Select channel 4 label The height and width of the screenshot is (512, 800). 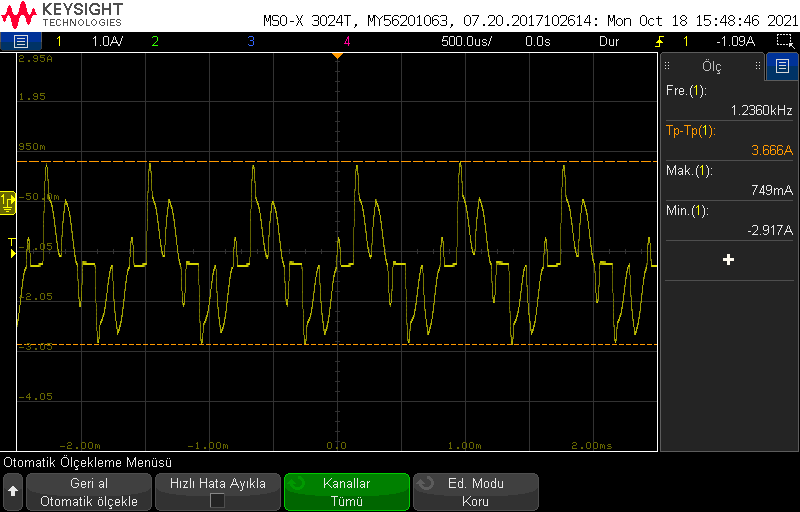click(347, 42)
